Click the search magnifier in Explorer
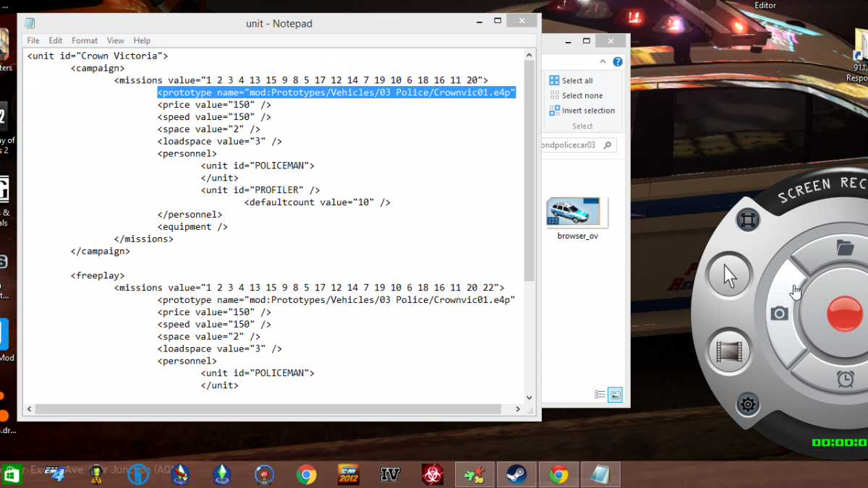868x488 pixels. [x=608, y=145]
